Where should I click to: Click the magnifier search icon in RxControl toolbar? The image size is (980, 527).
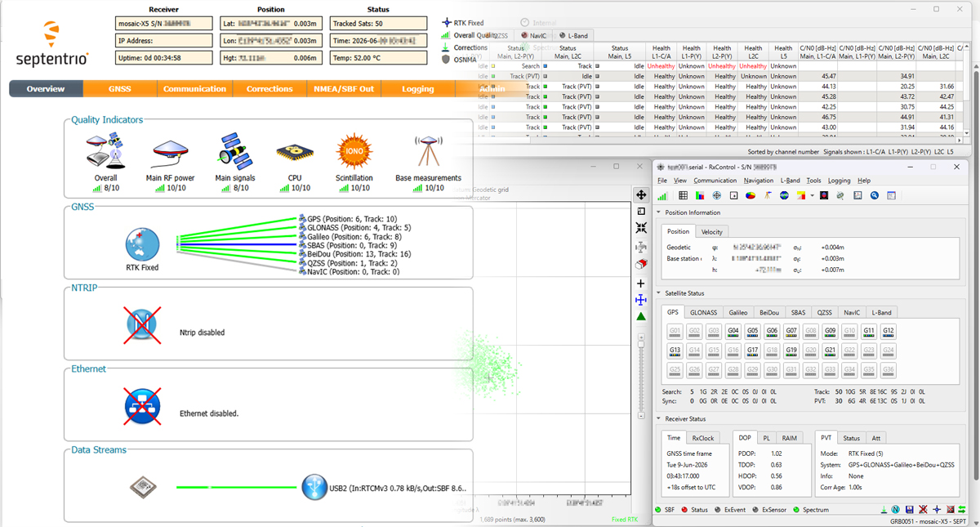(x=875, y=196)
